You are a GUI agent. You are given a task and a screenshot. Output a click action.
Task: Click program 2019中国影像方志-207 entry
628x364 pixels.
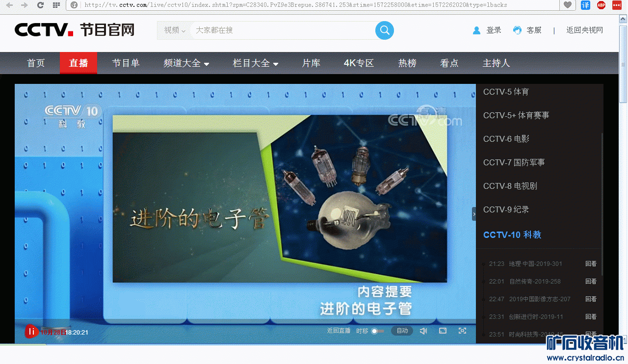(x=540, y=299)
